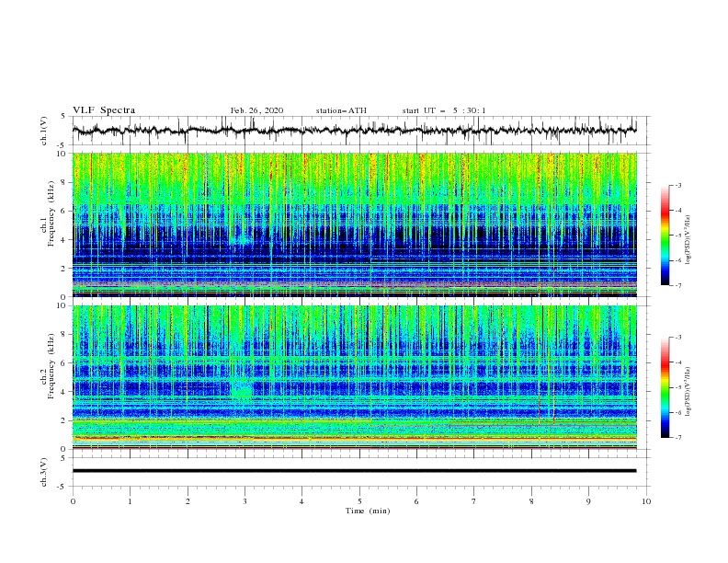Click the 'Time (min)' axis label
The width and height of the screenshot is (728, 563).
[x=368, y=511]
